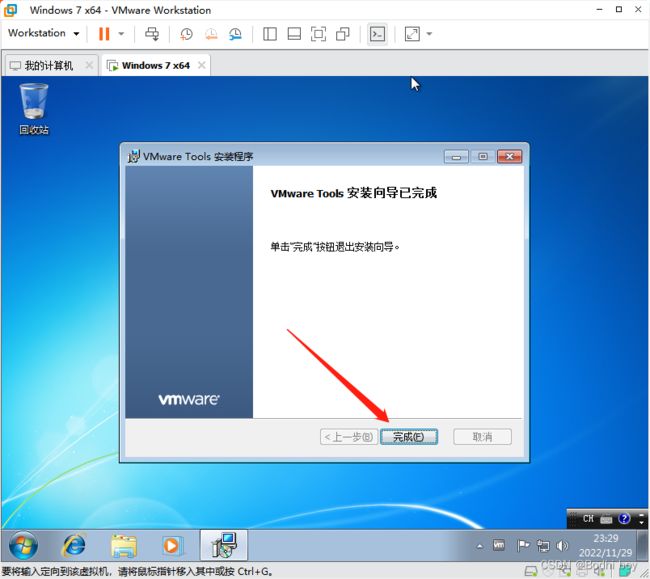This screenshot has height=579, width=650.
Task: Toggle the thumbnail bar view icon
Action: (x=294, y=34)
